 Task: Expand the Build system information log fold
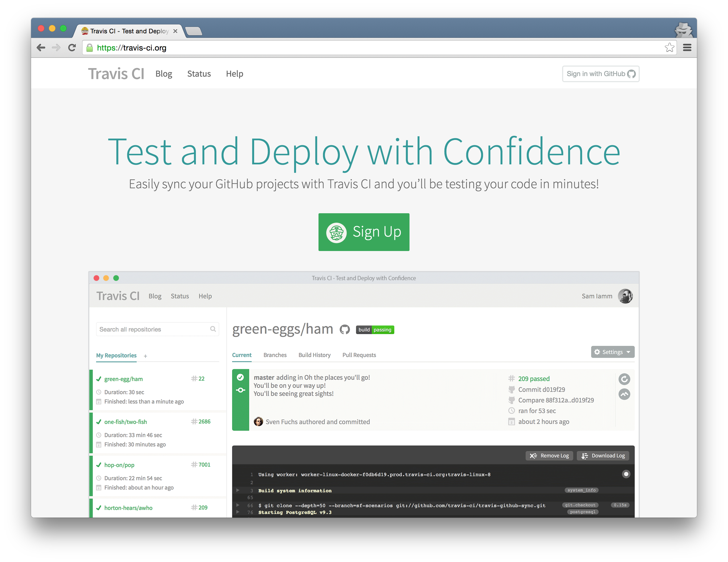pos(238,490)
